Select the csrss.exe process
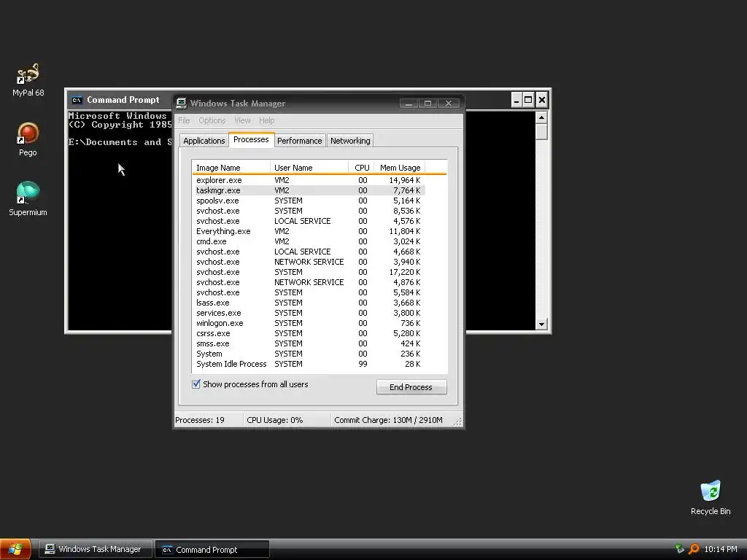The image size is (747, 560). [309, 333]
